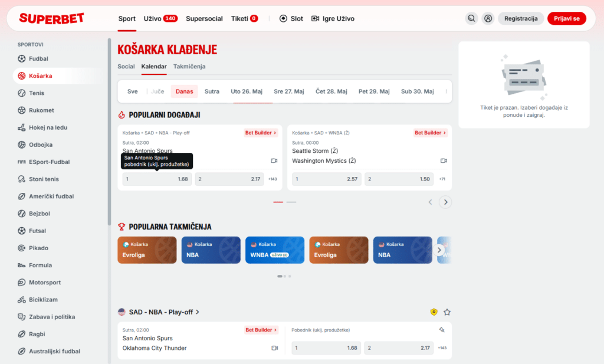Advance popular competitions carousel arrow

439,250
